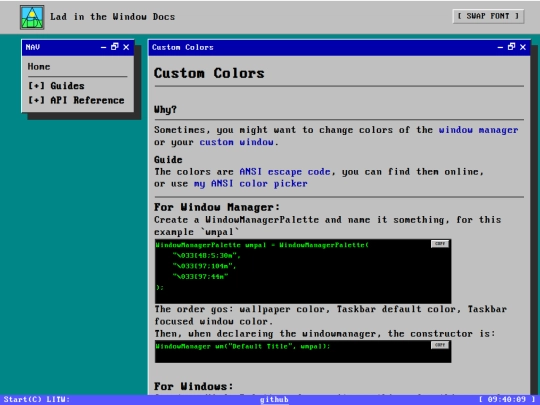Follow the window manager link
The width and height of the screenshot is (540, 405).
click(x=478, y=130)
